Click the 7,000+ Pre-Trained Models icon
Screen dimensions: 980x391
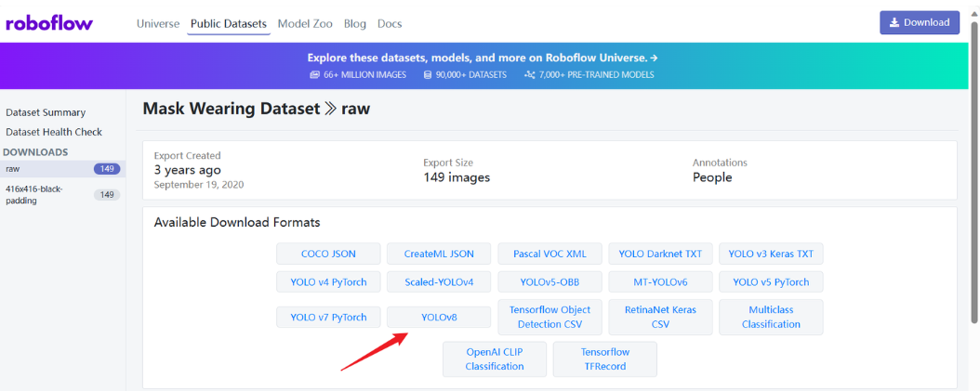coord(531,74)
